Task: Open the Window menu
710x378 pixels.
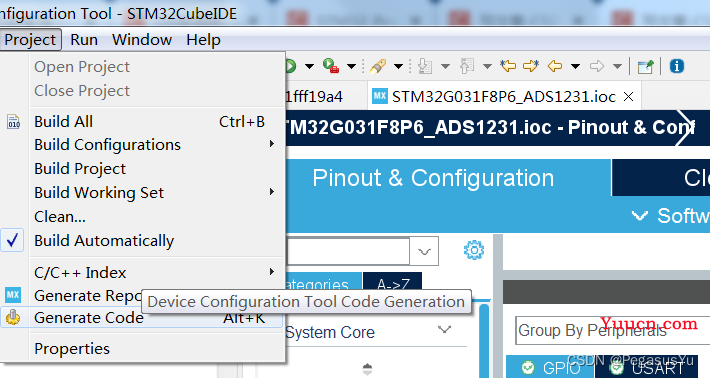Action: (142, 40)
